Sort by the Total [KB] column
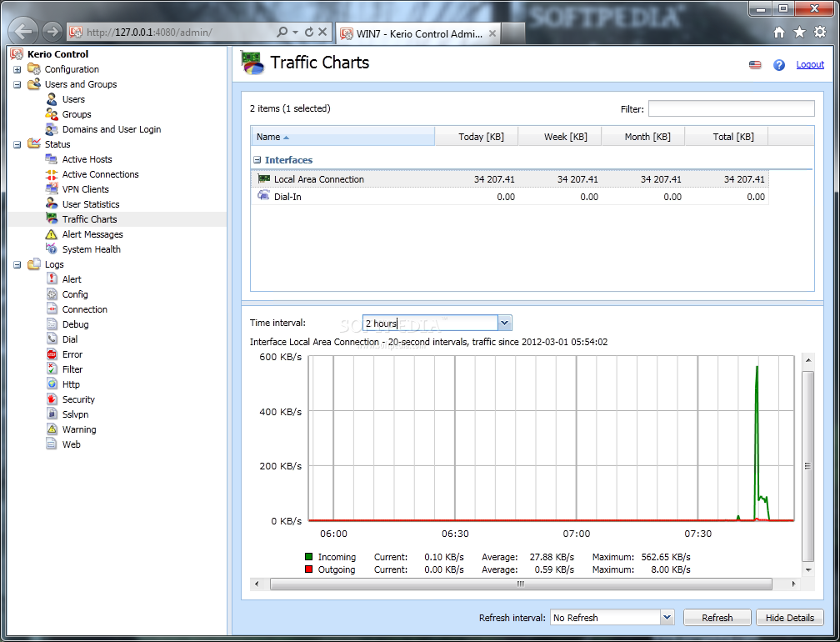Image resolution: width=840 pixels, height=642 pixels. coord(727,137)
